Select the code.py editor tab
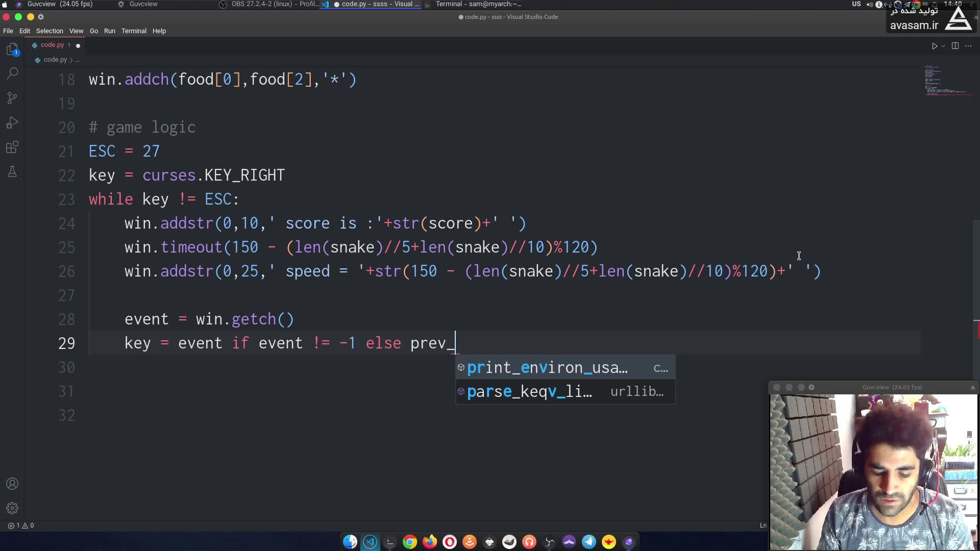980x551 pixels. (x=52, y=45)
